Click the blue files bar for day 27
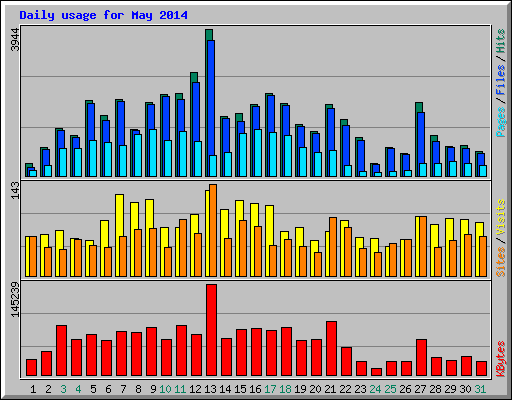Screen dimensions: 512x400 [x=421, y=138]
